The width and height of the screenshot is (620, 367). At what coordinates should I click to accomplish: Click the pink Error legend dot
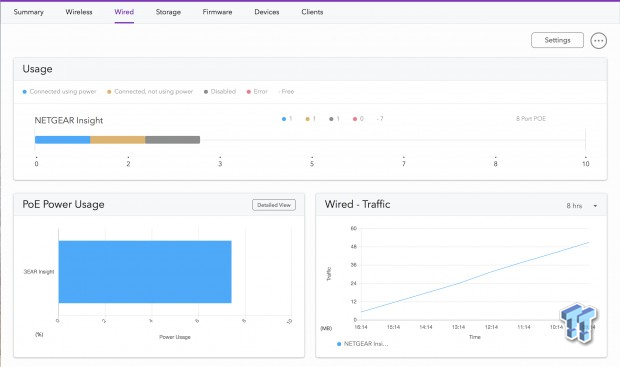(x=249, y=92)
